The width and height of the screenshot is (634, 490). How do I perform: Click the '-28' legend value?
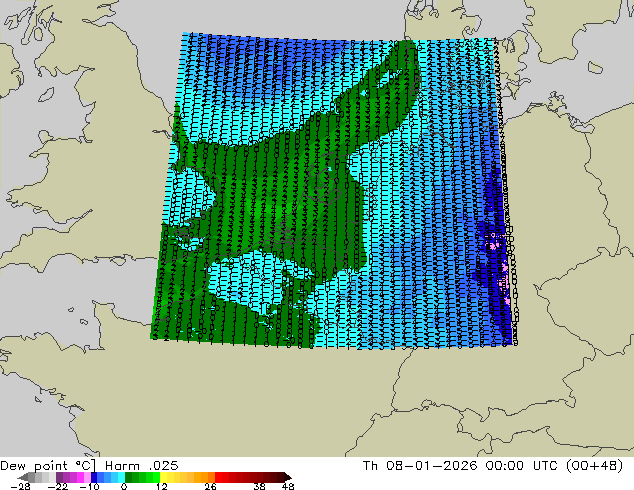(x=20, y=486)
